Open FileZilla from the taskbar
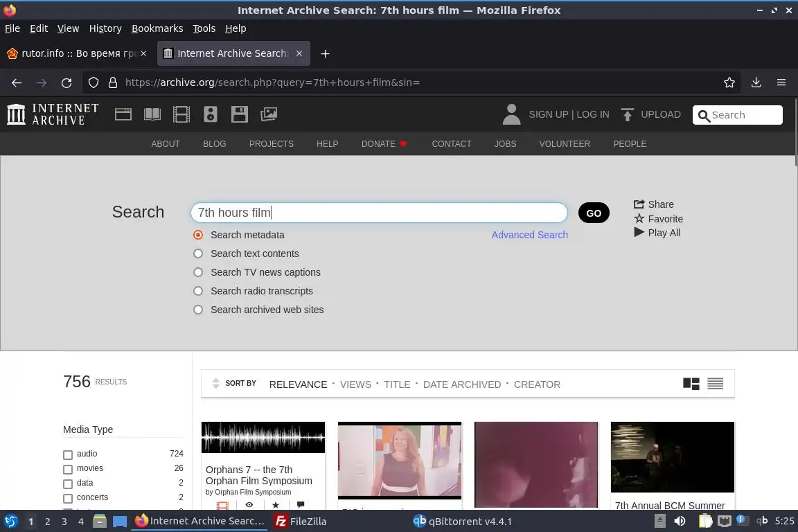Viewport: 798px width, 532px height. (x=301, y=521)
